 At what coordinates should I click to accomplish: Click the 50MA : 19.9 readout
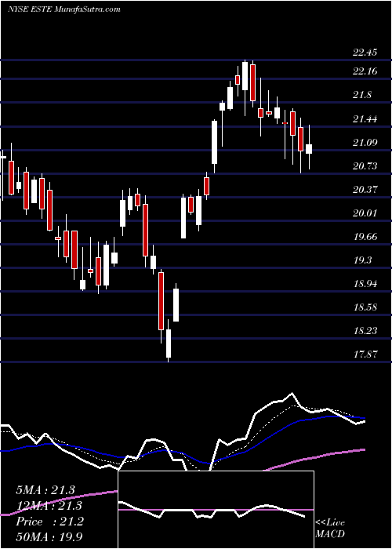[49, 536]
